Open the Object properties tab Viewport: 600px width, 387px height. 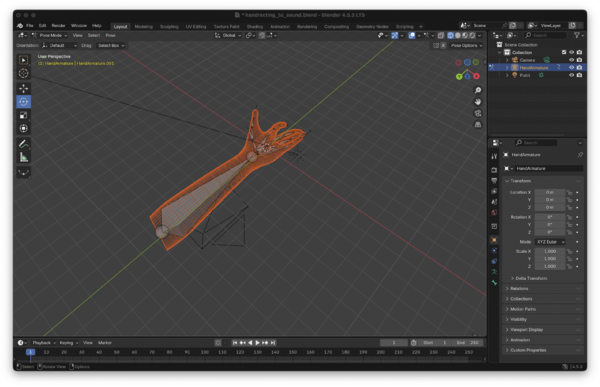tap(494, 240)
